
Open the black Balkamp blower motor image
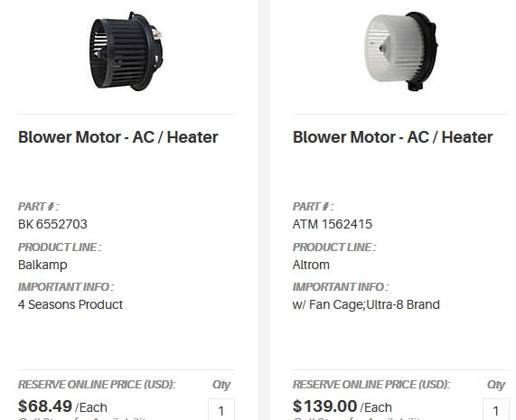tap(126, 51)
